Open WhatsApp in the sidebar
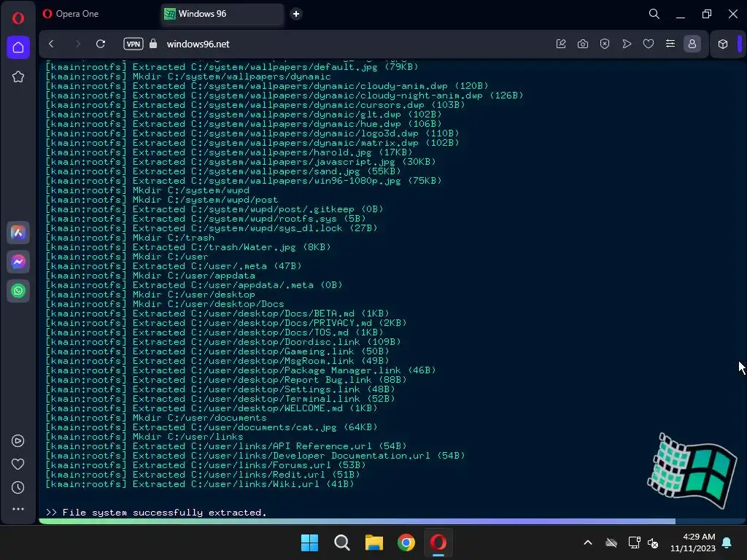The width and height of the screenshot is (747, 560). coord(18,291)
